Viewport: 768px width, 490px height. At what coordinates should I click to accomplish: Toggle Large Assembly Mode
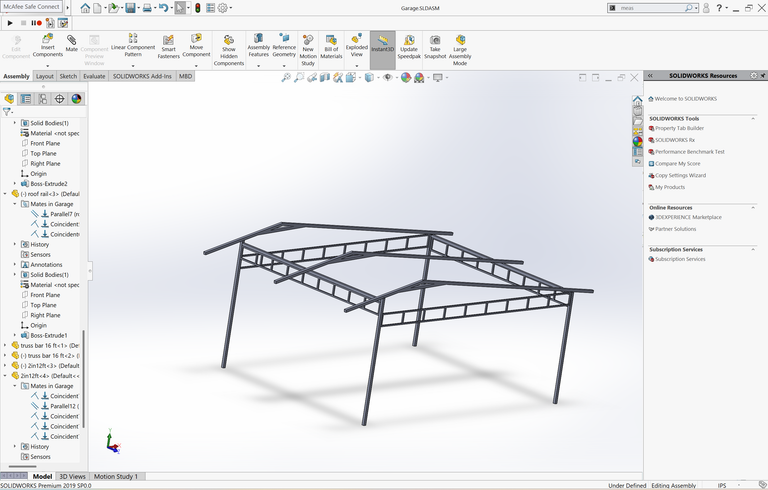[460, 50]
